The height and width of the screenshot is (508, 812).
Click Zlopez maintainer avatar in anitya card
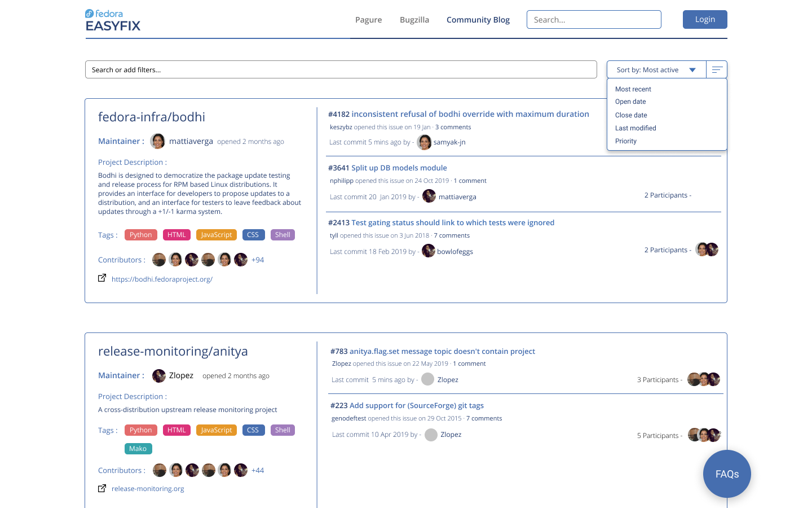pyautogui.click(x=159, y=375)
